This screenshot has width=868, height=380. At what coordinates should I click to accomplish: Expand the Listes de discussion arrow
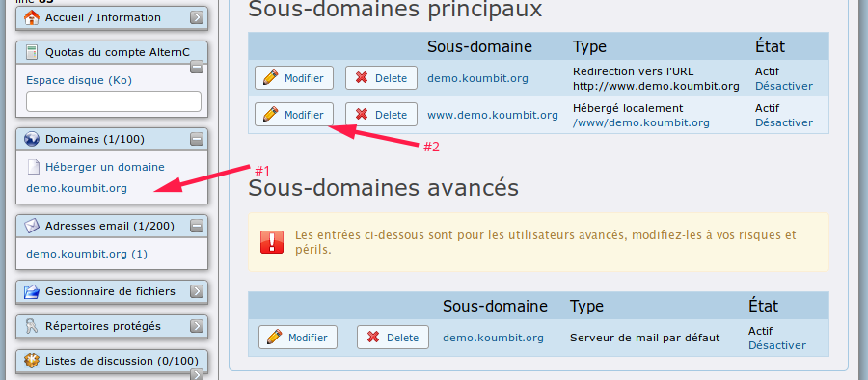(197, 375)
